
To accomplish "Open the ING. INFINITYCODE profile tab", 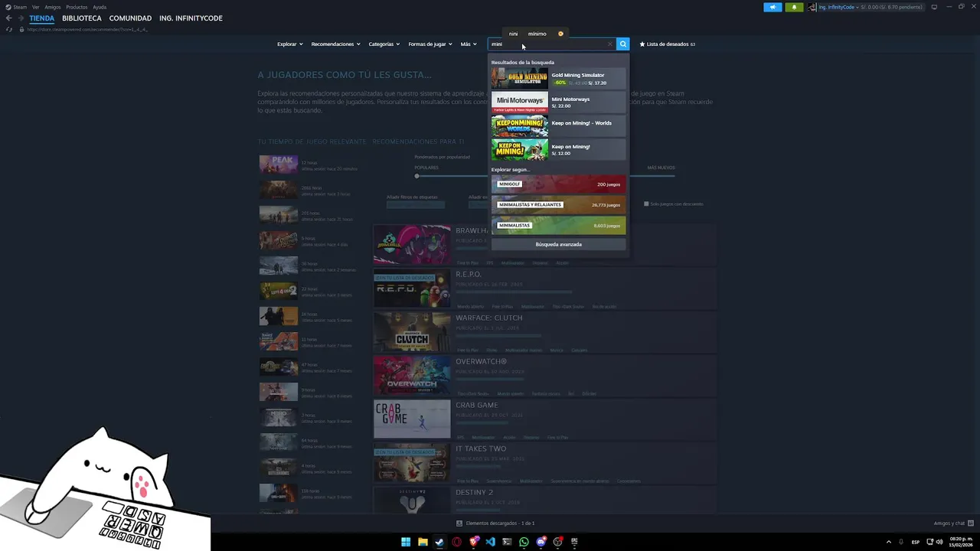I will point(191,18).
